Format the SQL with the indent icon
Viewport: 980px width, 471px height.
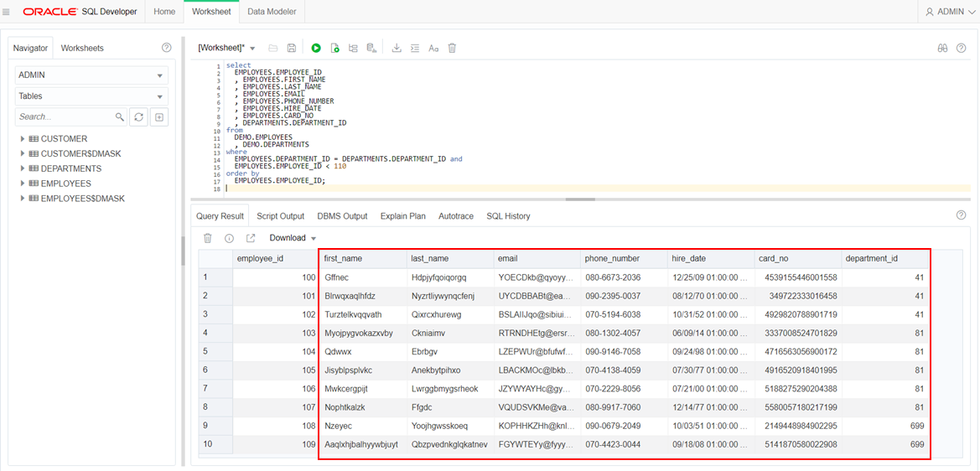pyautogui.click(x=414, y=48)
